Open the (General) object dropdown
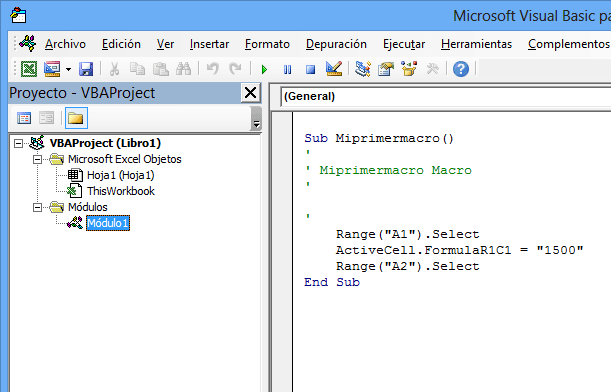This screenshot has width=611, height=392. click(445, 97)
